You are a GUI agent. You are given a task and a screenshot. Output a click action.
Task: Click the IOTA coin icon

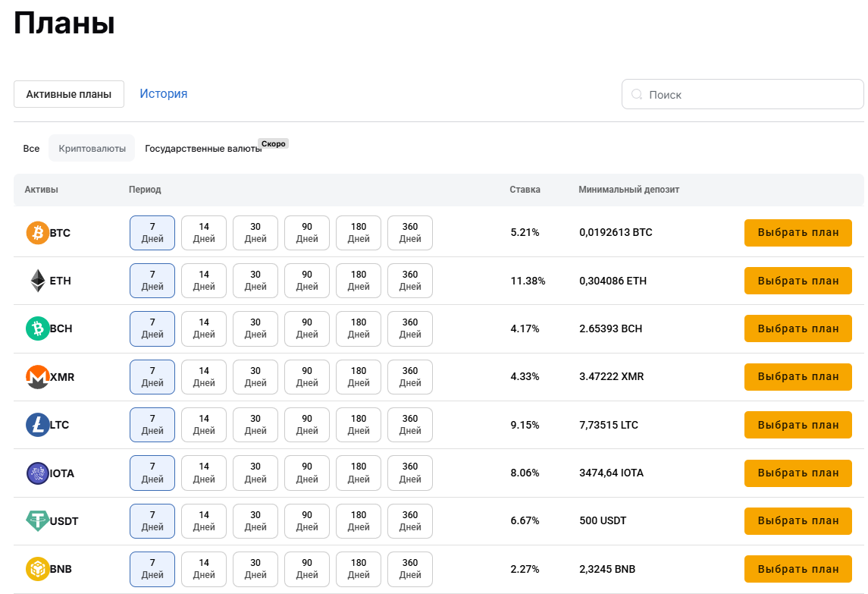[x=38, y=473]
